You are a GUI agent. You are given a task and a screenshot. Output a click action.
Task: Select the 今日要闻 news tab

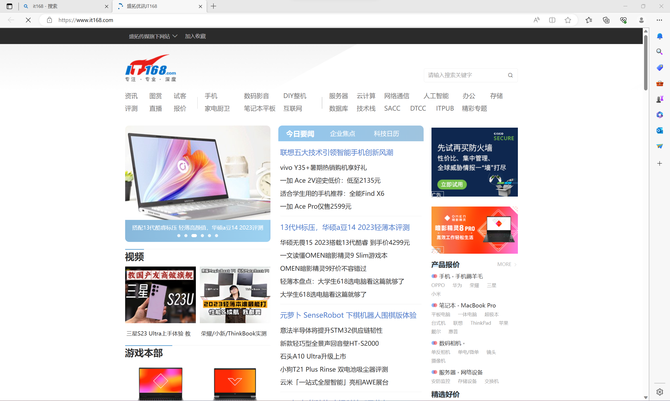300,134
